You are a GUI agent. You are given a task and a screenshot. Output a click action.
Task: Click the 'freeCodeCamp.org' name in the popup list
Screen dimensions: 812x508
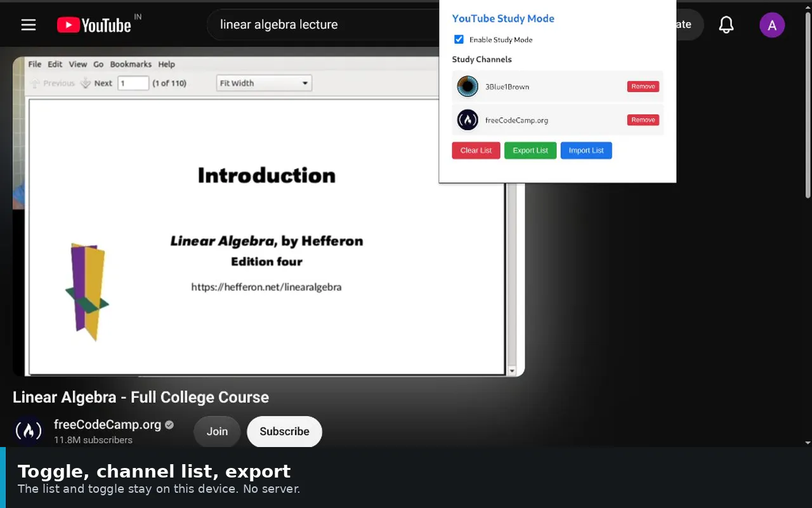(x=516, y=120)
